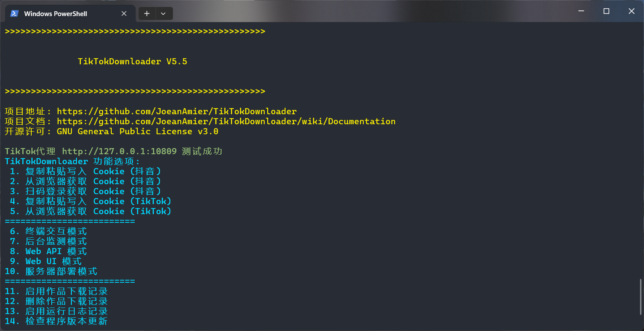Viewport: 644px width, 331px height.
Task: Click option 14 检查程序版本更新
Action: point(56,321)
